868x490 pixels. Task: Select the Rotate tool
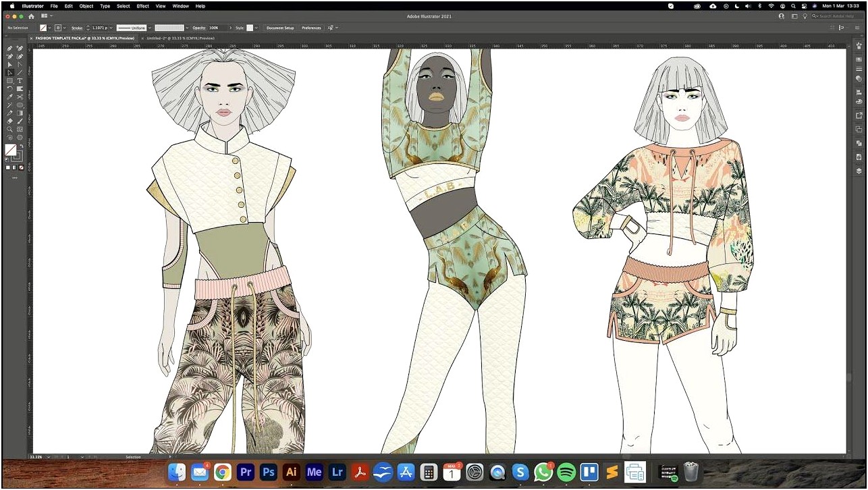pos(9,88)
